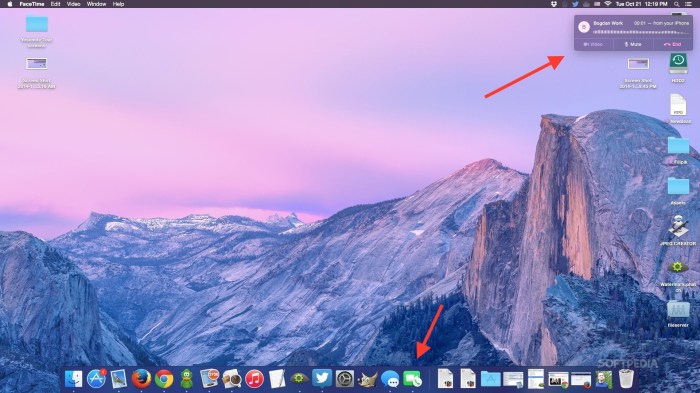700x393 pixels.
Task: Open the Apple menu
Action: tap(10, 4)
